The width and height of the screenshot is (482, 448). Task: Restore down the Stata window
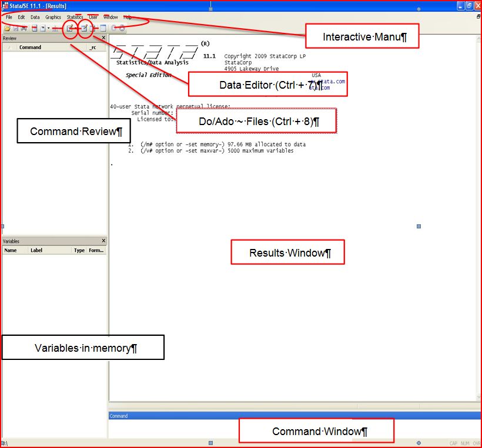pos(469,6)
